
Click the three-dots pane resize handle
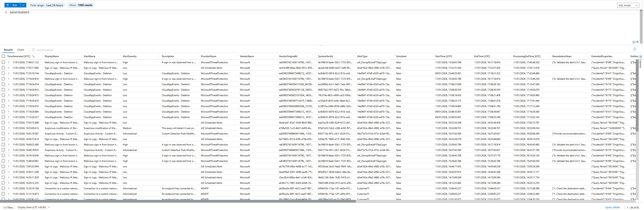pyautogui.click(x=321, y=45)
